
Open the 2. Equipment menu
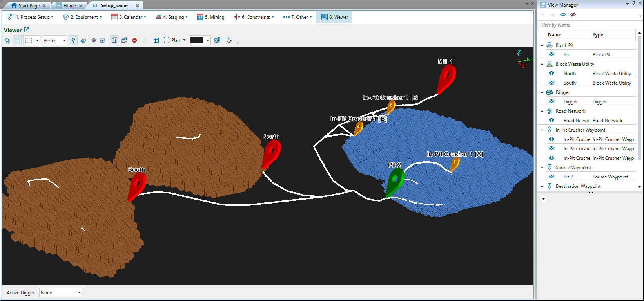point(82,17)
